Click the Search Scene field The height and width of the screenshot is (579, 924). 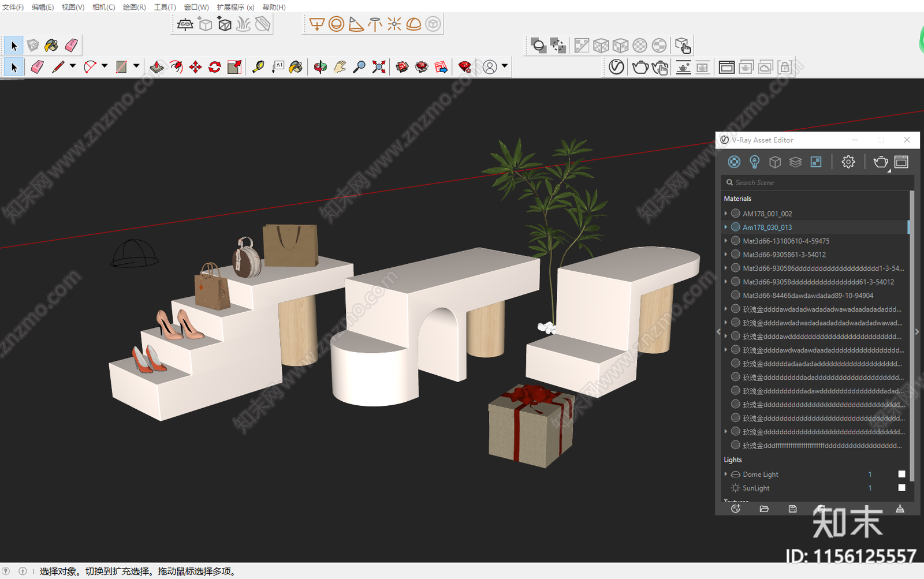click(x=817, y=182)
